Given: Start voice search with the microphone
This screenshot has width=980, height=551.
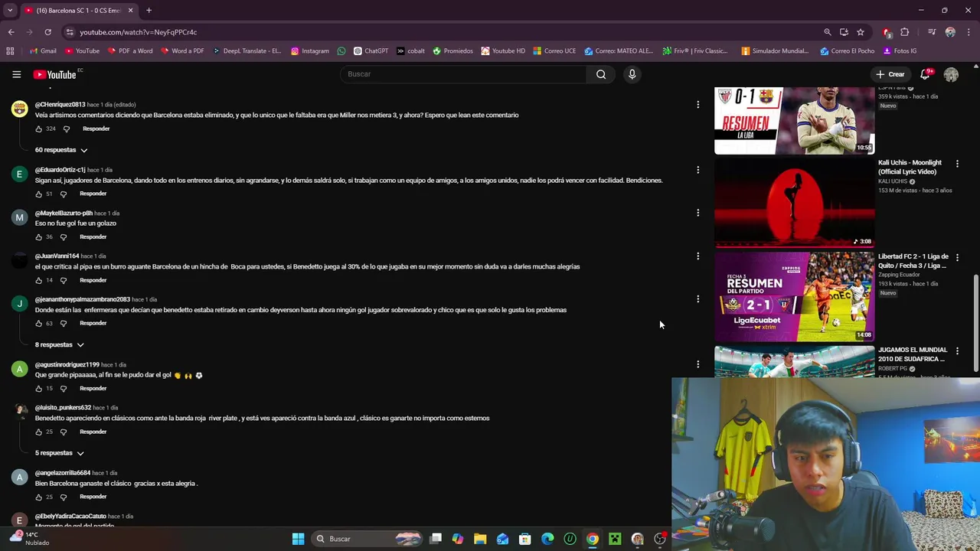Looking at the screenshot, I should click(x=632, y=74).
